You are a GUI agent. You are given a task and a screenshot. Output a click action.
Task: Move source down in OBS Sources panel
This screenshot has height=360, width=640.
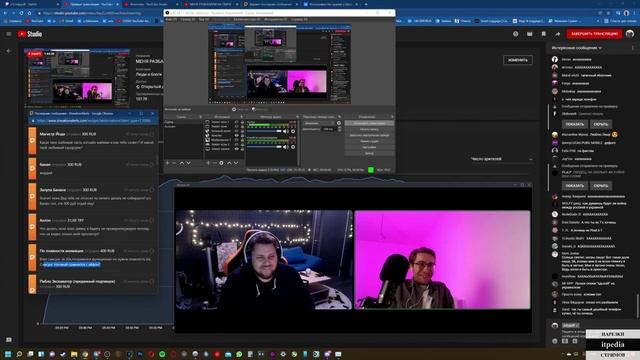coord(236,163)
